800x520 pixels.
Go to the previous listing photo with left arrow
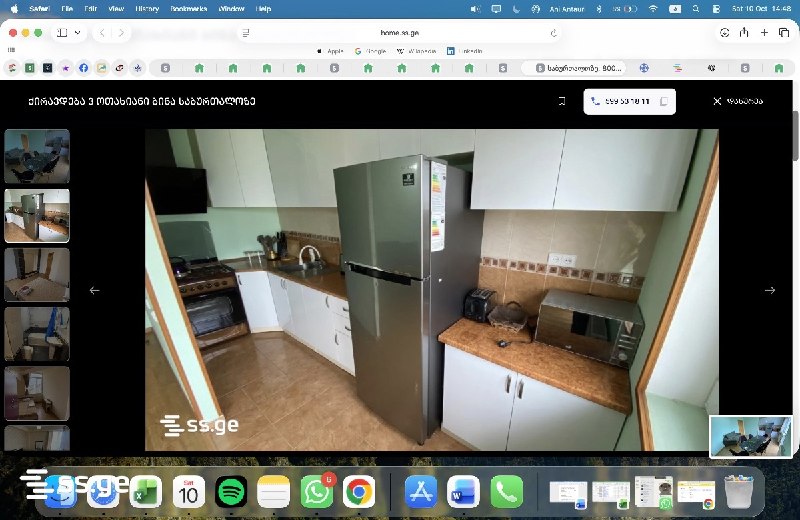(94, 290)
